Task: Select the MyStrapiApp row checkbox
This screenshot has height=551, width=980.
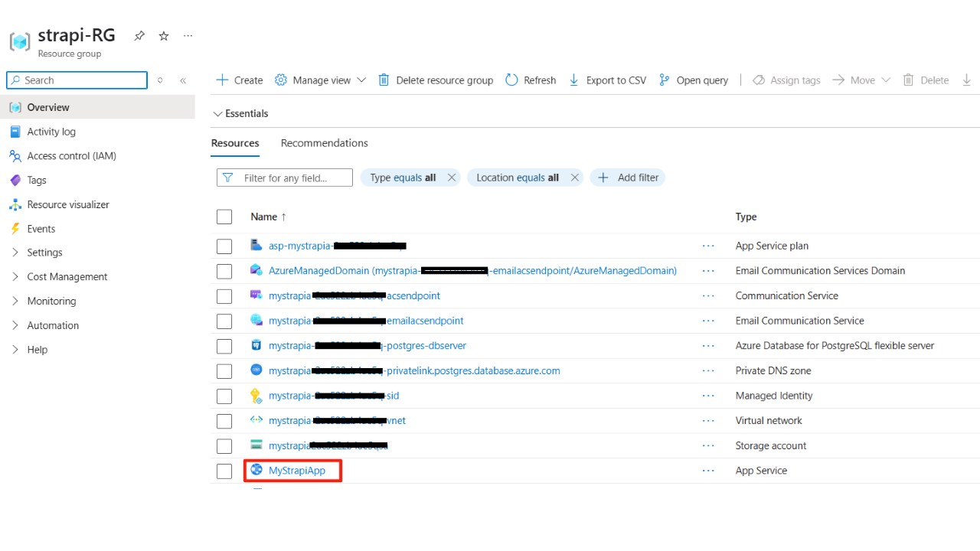Action: coord(224,471)
